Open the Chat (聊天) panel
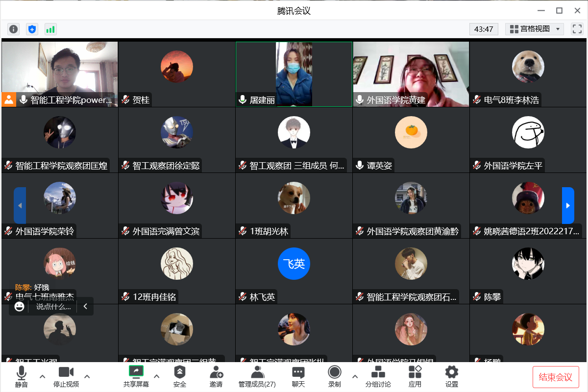This screenshot has height=392, width=588. coord(298,376)
